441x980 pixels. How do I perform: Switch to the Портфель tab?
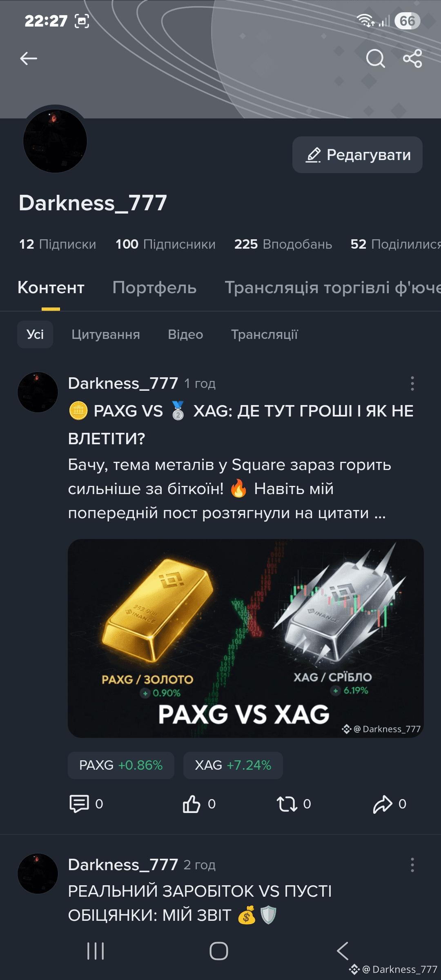click(154, 287)
